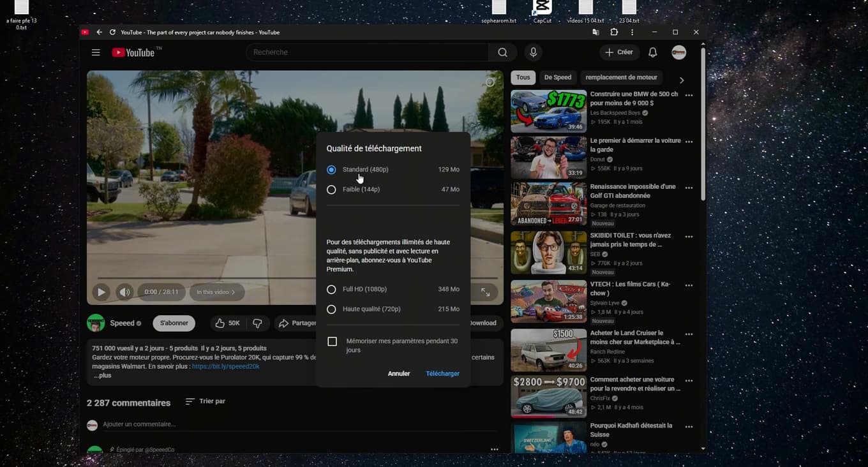Mute the video volume icon
Viewport: 868px width, 467px height.
click(124, 292)
